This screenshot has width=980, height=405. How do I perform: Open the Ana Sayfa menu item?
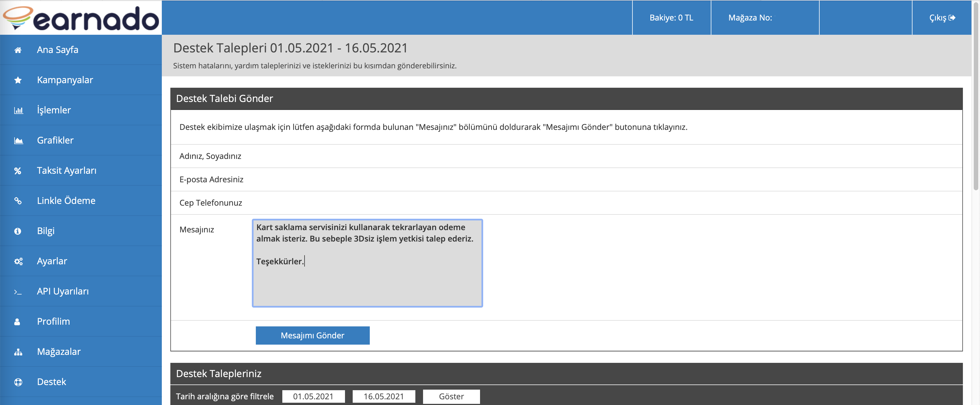[81, 50]
